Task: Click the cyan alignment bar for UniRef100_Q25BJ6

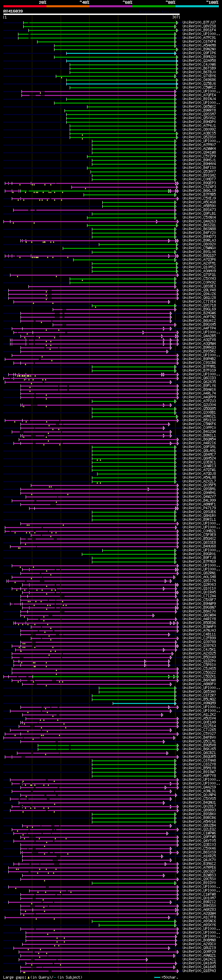Action: point(122,84)
